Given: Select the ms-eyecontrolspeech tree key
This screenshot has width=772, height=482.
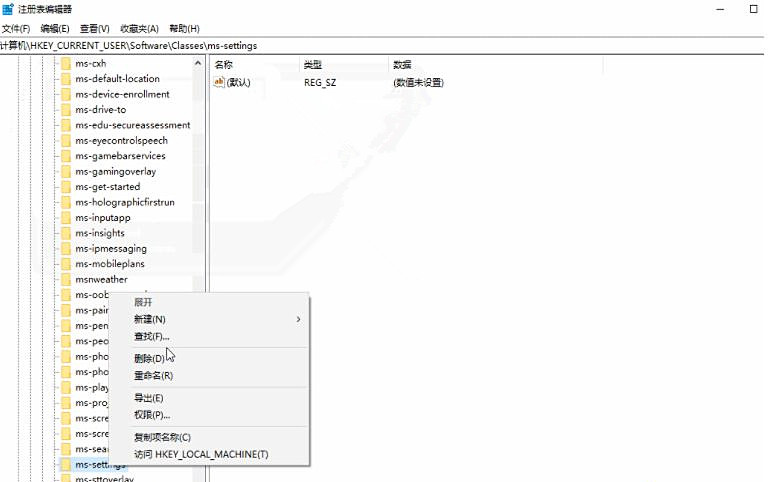Looking at the screenshot, I should pos(121,141).
